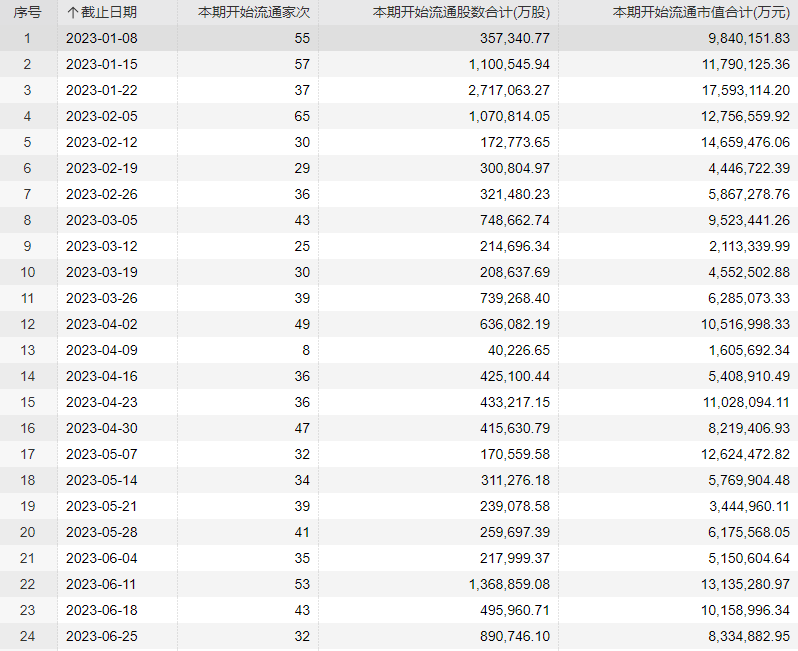Click the market value 8,334,882.95
Viewport: 798px width, 651px height.
tap(749, 636)
